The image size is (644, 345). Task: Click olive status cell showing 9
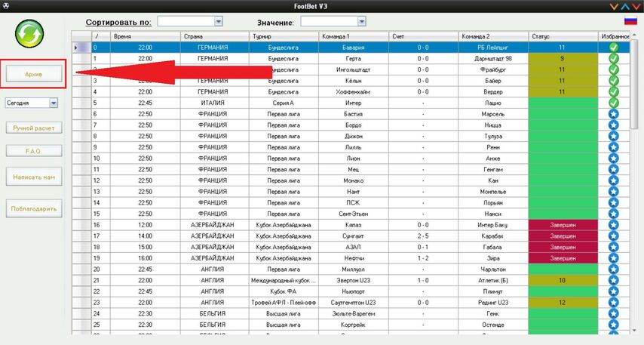pyautogui.click(x=563, y=58)
